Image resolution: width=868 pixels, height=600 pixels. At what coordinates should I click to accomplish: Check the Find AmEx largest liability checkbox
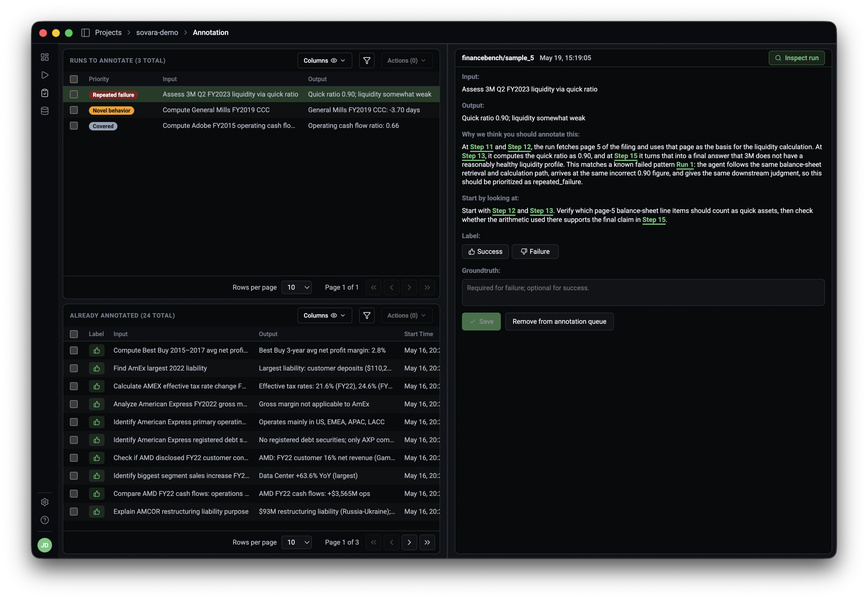74,368
